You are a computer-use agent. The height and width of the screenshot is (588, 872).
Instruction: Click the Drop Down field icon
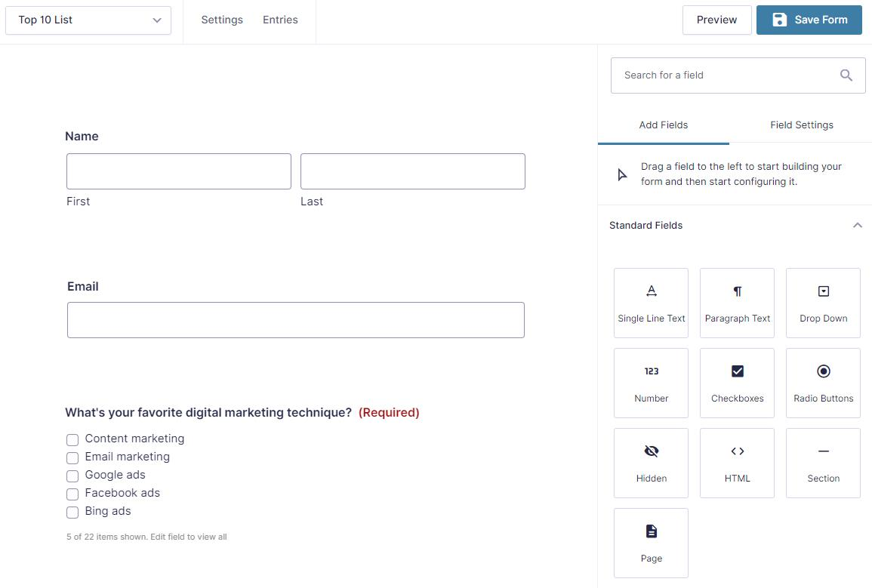click(823, 292)
